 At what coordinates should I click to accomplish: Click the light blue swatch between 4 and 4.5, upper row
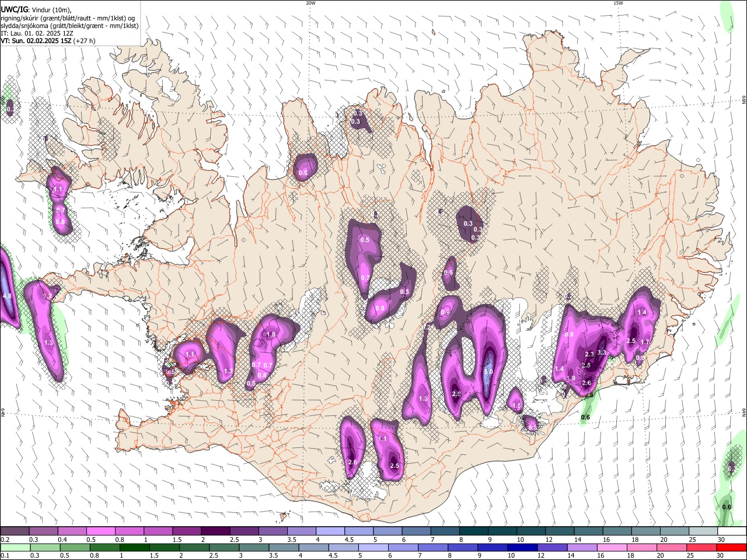point(330,531)
